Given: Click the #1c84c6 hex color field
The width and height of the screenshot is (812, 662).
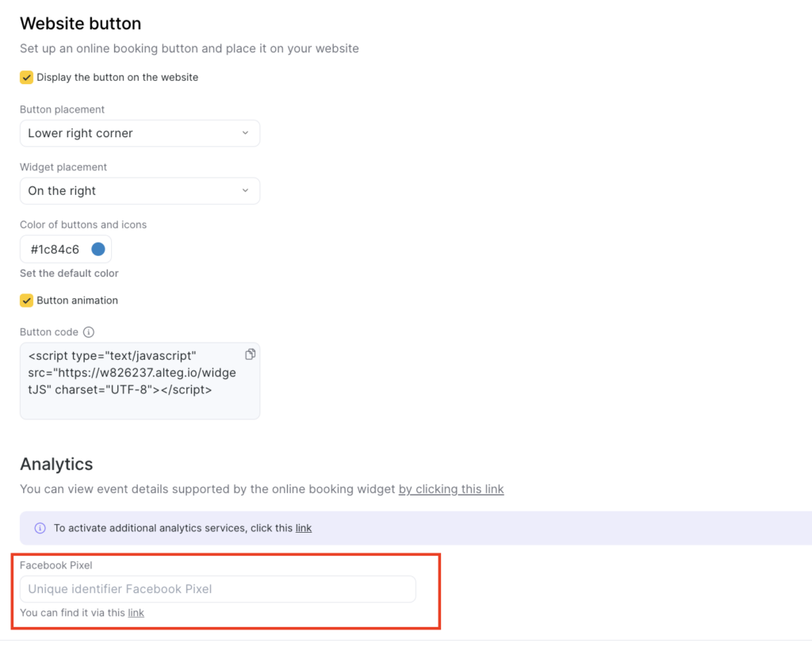Looking at the screenshot, I should point(56,250).
